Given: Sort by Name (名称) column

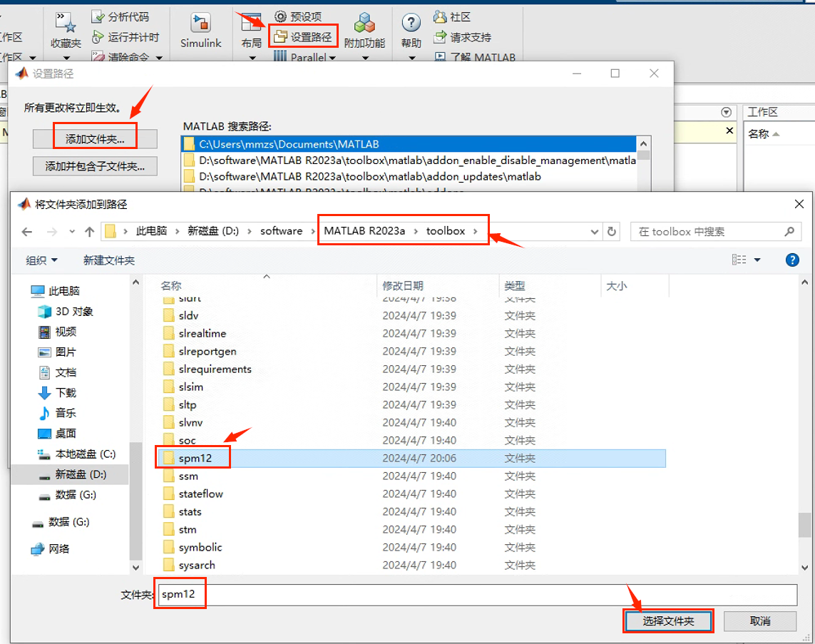Looking at the screenshot, I should pos(171,285).
